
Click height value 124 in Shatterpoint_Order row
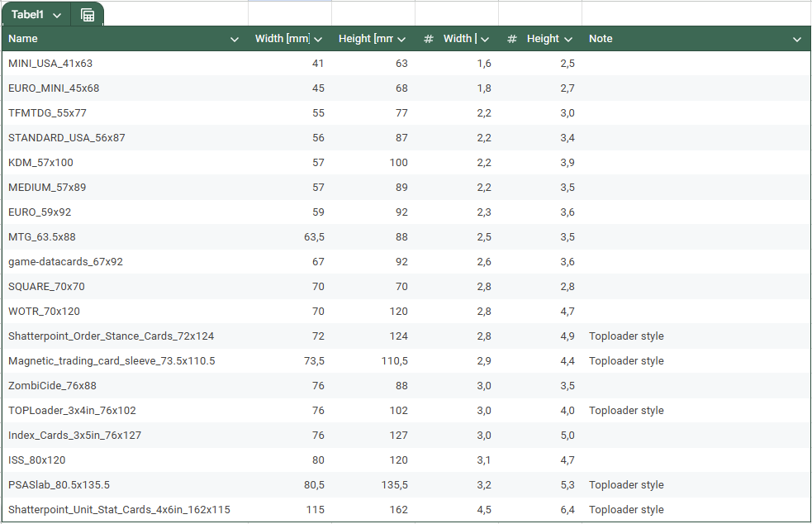pyautogui.click(x=399, y=336)
